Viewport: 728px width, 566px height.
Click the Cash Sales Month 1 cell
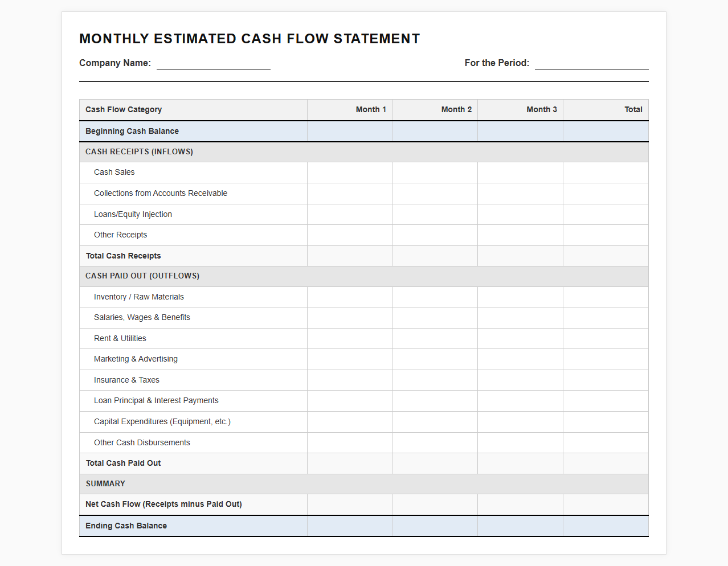(x=350, y=173)
